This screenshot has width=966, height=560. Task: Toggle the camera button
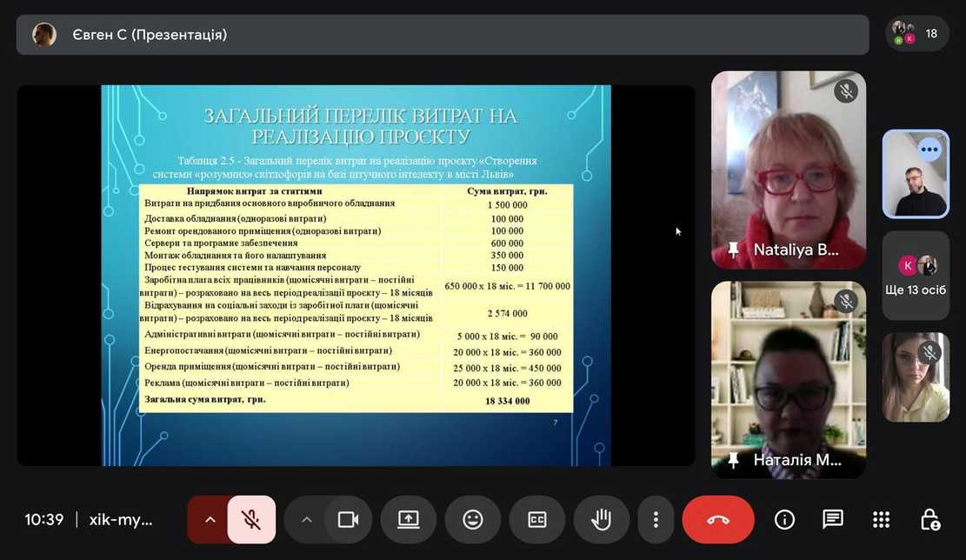click(348, 520)
